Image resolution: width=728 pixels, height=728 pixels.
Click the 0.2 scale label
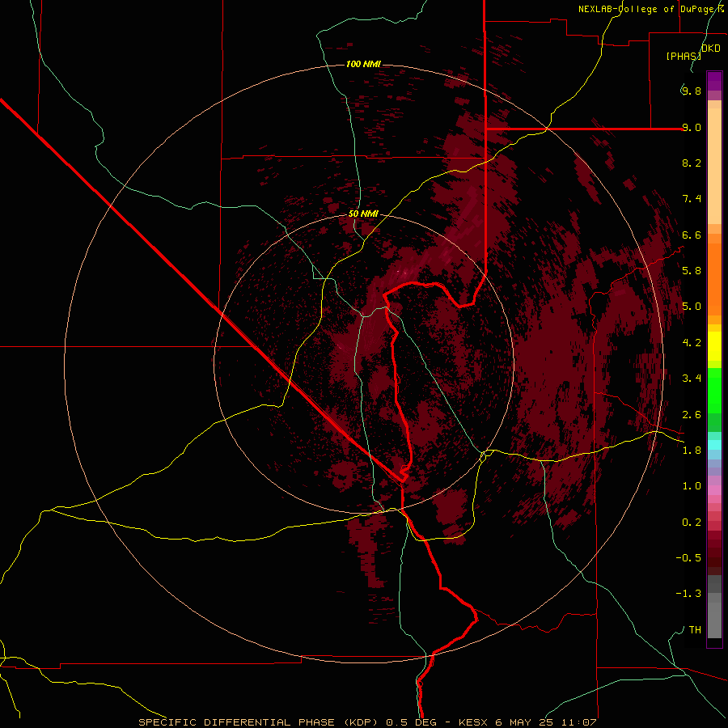[692, 523]
